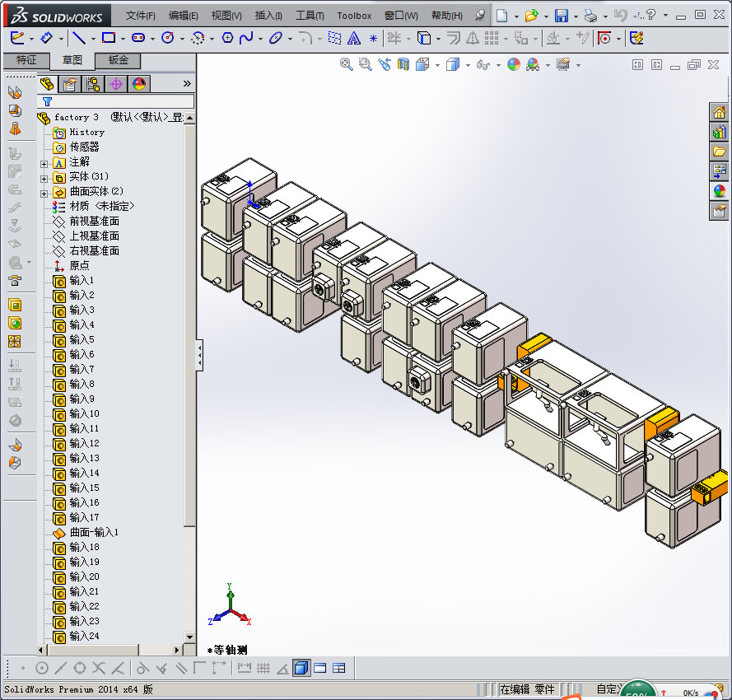Click the Spline sketch tool icon
732x700 pixels.
point(245,37)
